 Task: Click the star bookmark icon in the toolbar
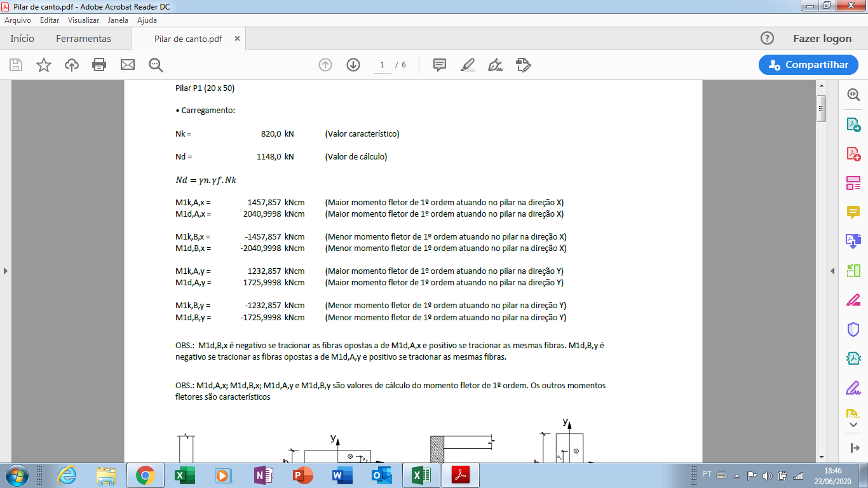coord(44,65)
